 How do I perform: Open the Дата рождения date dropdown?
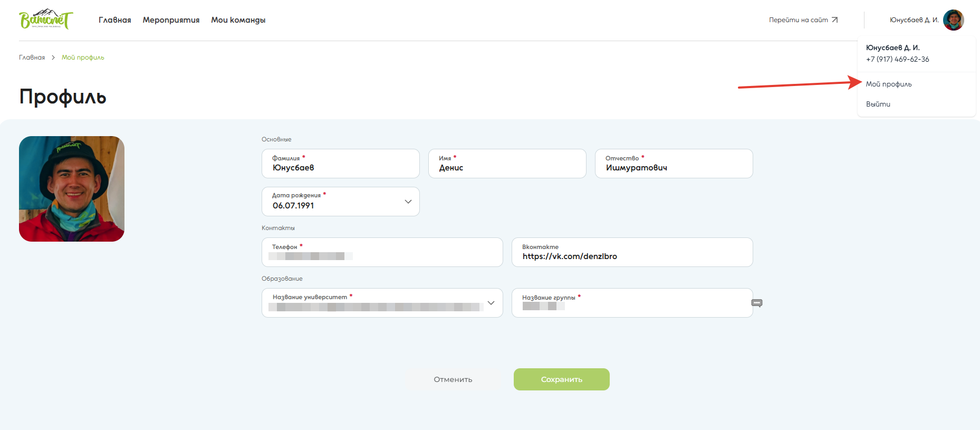pyautogui.click(x=341, y=202)
